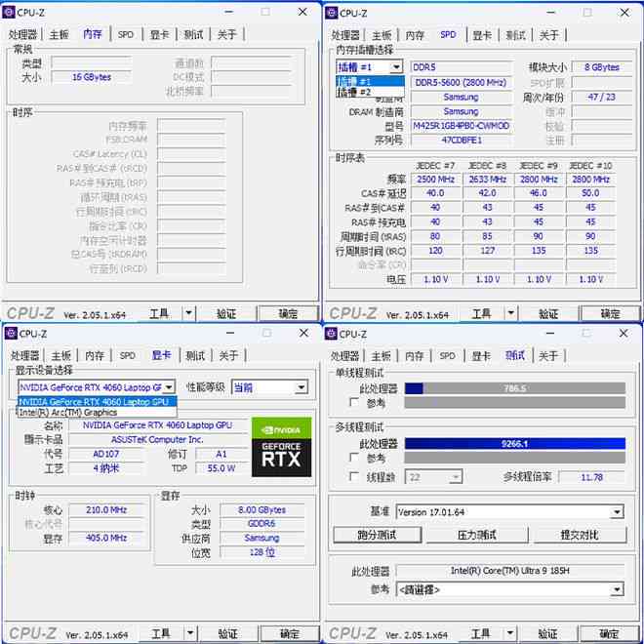Click DDR5-5600 (2800 MHz) bandwidth value
Viewport: 644px width, 644px height.
(462, 82)
